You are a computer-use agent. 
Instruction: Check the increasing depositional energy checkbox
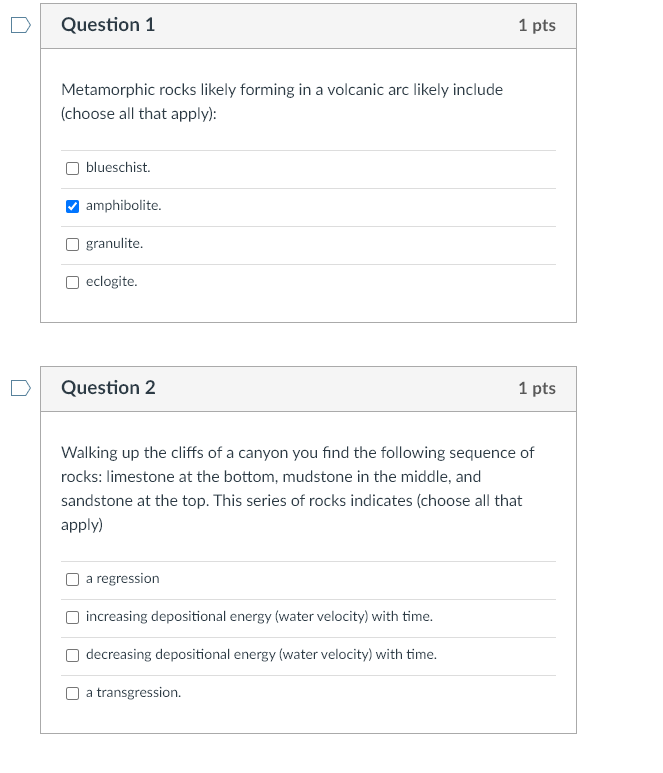point(72,617)
